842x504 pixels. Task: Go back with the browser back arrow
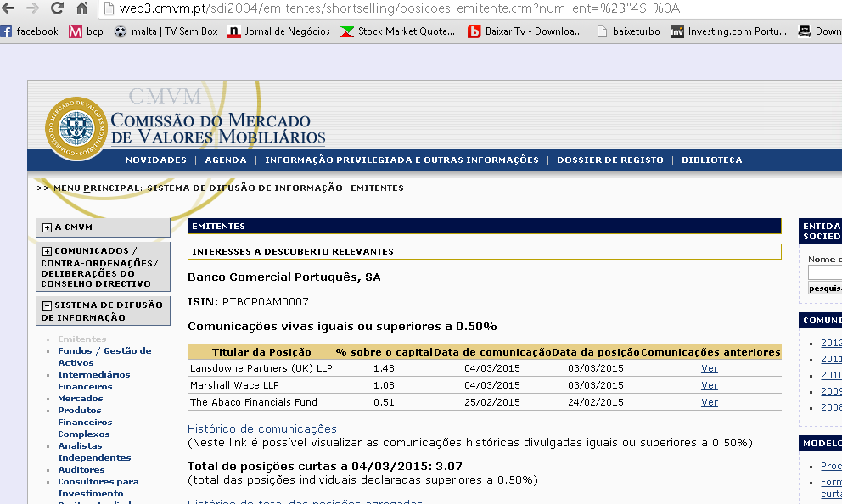pos(8,8)
